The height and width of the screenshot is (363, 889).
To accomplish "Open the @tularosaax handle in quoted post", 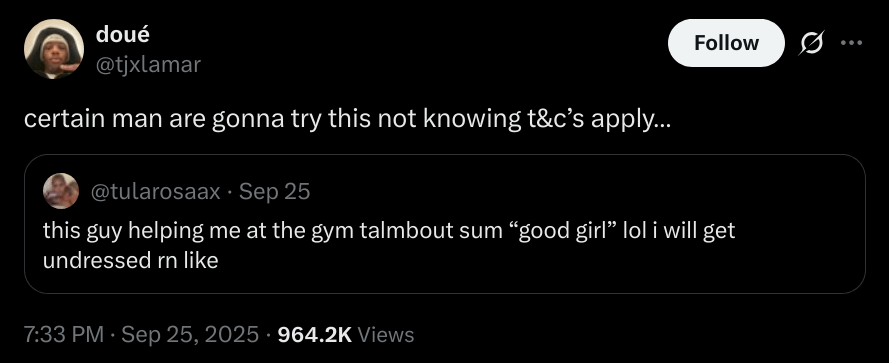I will pyautogui.click(x=155, y=192).
